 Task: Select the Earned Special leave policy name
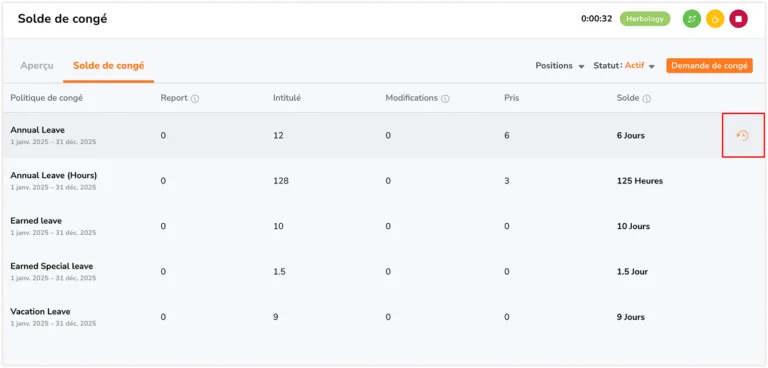coord(51,266)
